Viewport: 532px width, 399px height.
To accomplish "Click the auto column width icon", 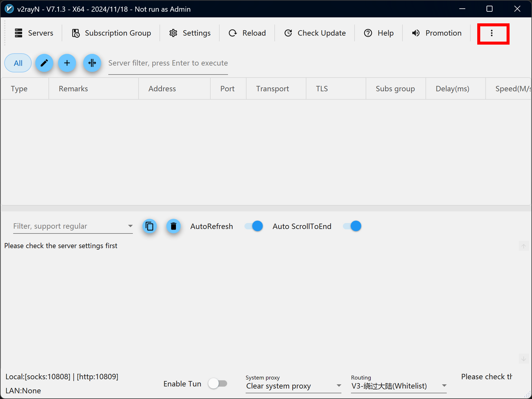I will tap(92, 63).
